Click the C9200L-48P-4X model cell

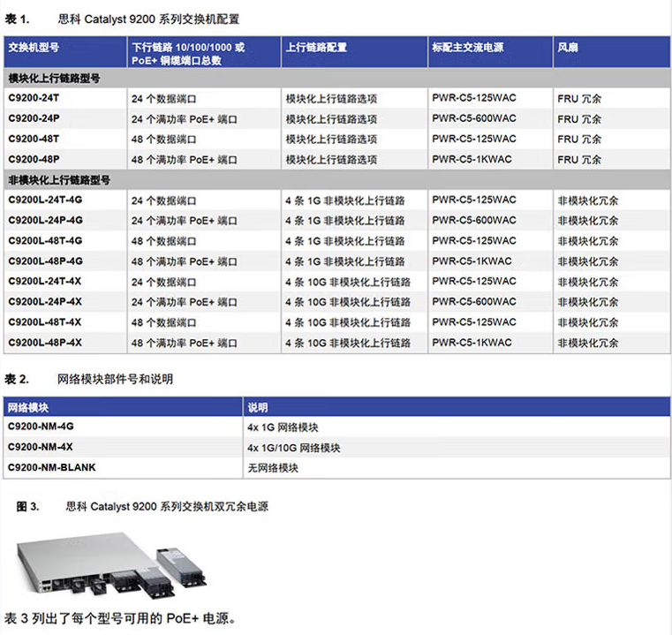tap(45, 342)
